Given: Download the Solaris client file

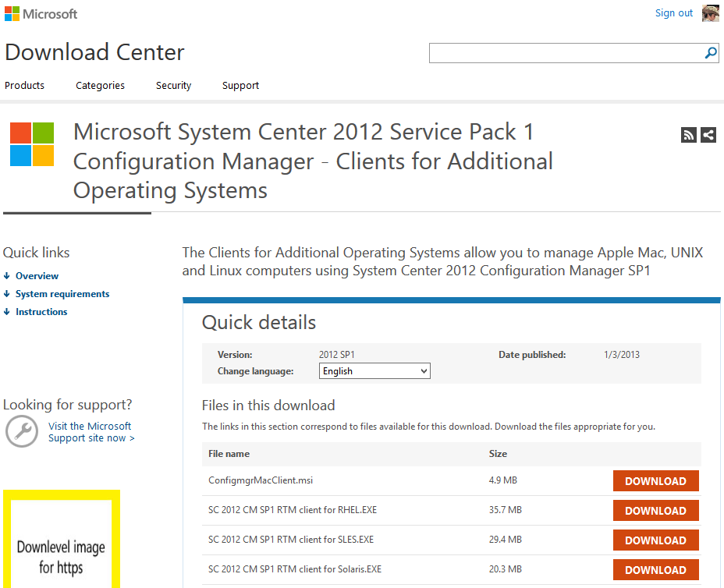Looking at the screenshot, I should [655, 569].
